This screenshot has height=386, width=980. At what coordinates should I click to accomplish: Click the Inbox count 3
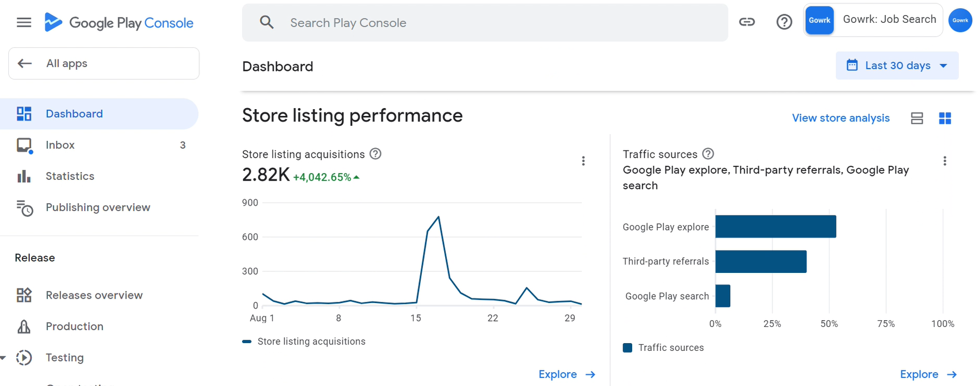click(x=183, y=145)
